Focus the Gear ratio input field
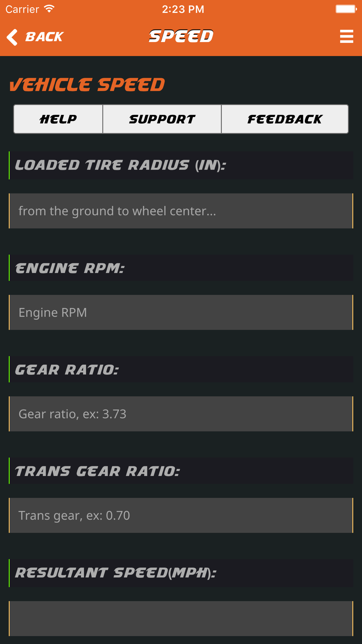The width and height of the screenshot is (362, 644). click(x=181, y=414)
